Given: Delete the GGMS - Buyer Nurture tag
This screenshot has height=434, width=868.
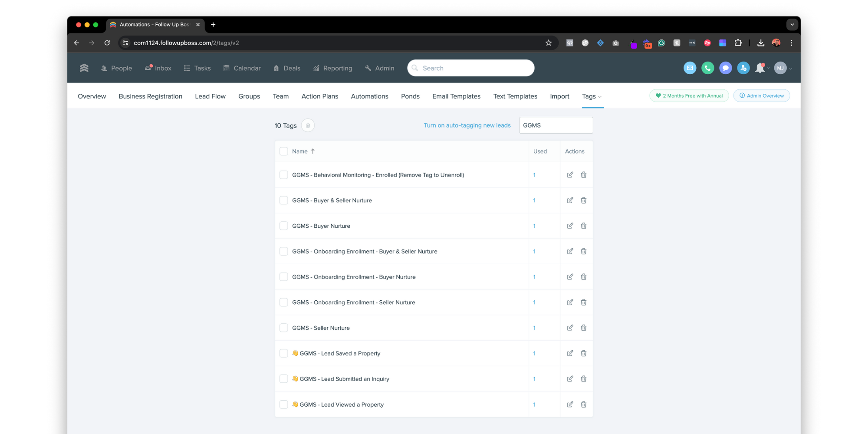Looking at the screenshot, I should pyautogui.click(x=584, y=226).
